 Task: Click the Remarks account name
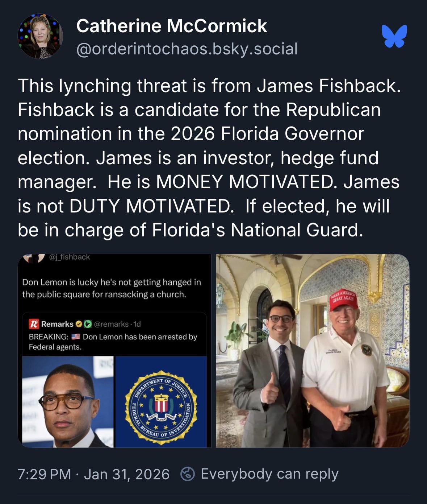57,324
